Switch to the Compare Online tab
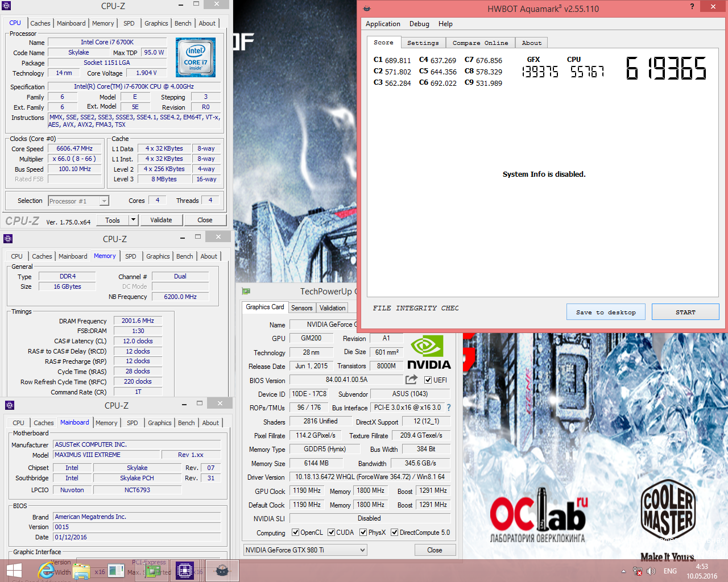This screenshot has height=582, width=728. point(480,43)
